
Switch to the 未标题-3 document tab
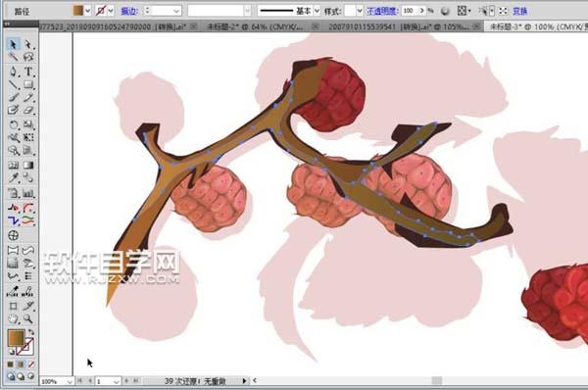tap(536, 26)
